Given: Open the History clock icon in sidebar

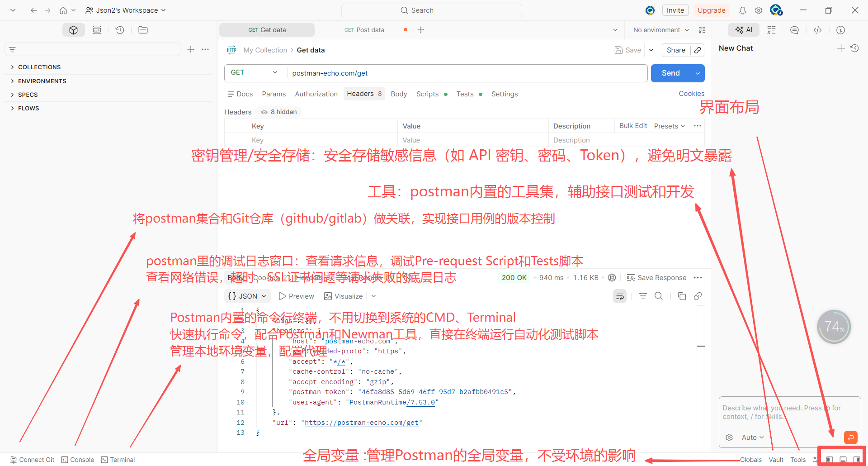Looking at the screenshot, I should click(120, 30).
